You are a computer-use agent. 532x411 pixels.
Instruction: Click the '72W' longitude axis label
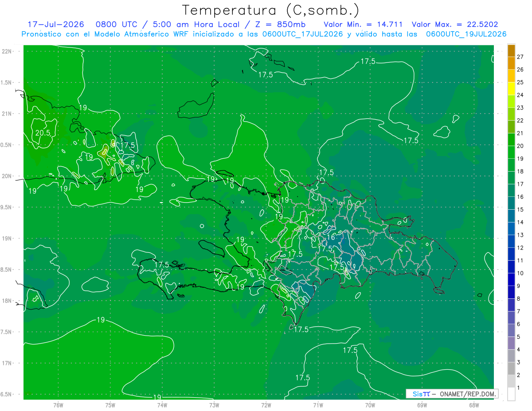coord(266,404)
